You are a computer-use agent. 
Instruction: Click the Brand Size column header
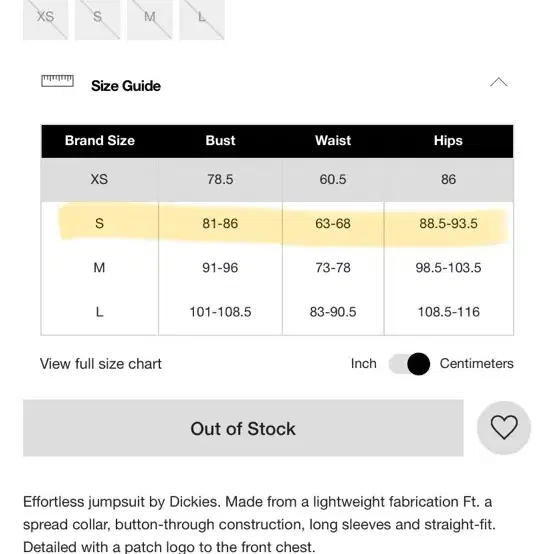[x=100, y=141]
